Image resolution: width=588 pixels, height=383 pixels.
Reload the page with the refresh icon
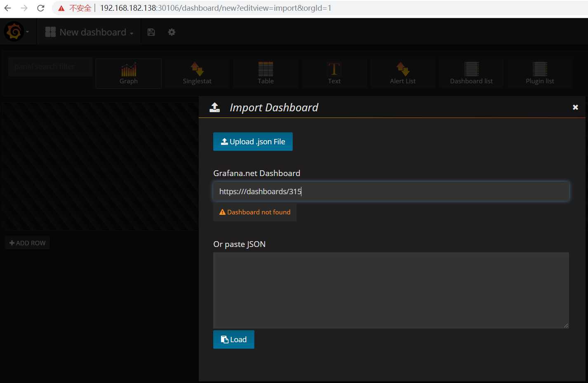pyautogui.click(x=40, y=8)
